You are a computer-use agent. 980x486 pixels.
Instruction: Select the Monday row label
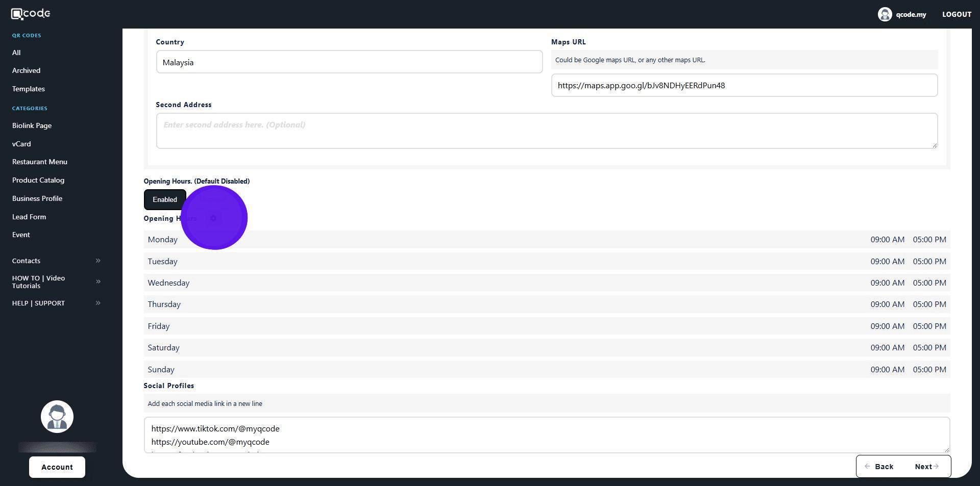[x=163, y=239]
